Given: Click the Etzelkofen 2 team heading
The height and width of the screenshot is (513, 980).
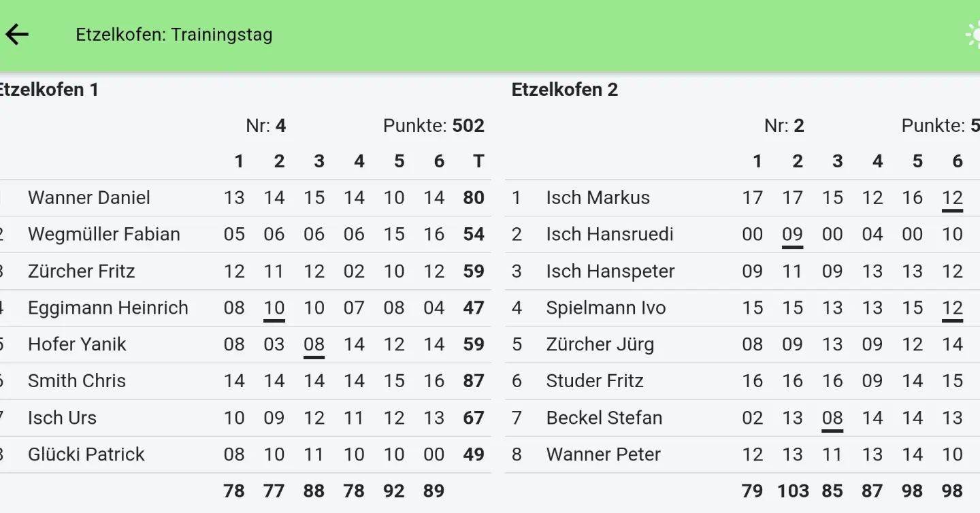Looking at the screenshot, I should pos(565,90).
